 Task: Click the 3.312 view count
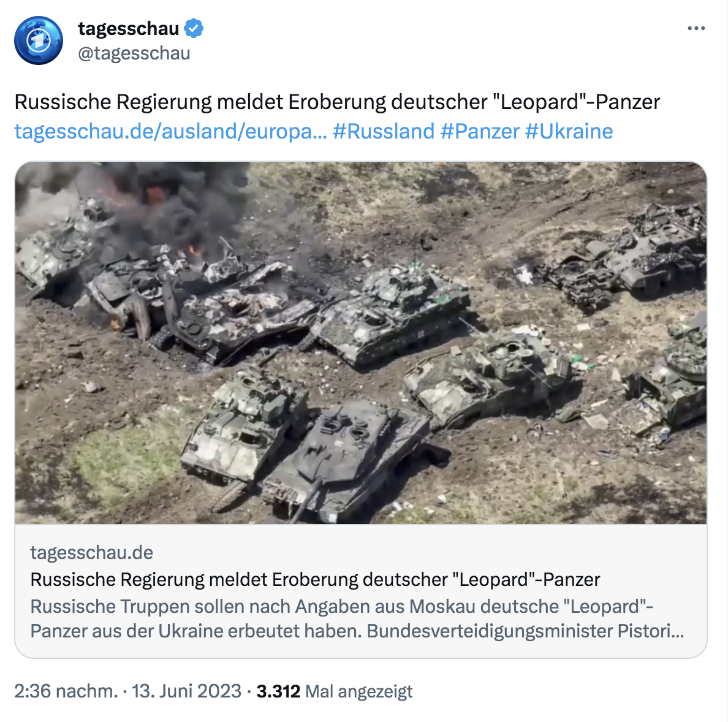pyautogui.click(x=278, y=691)
